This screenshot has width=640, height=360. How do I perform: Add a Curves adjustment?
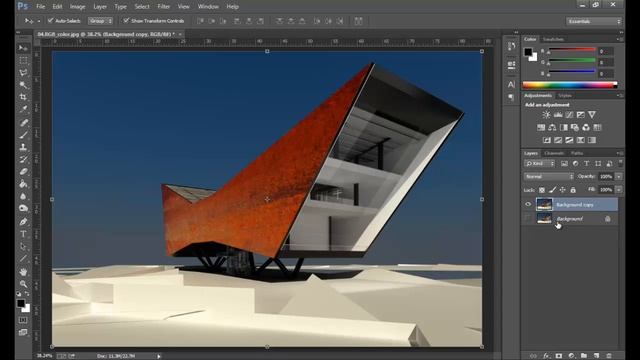coord(569,115)
